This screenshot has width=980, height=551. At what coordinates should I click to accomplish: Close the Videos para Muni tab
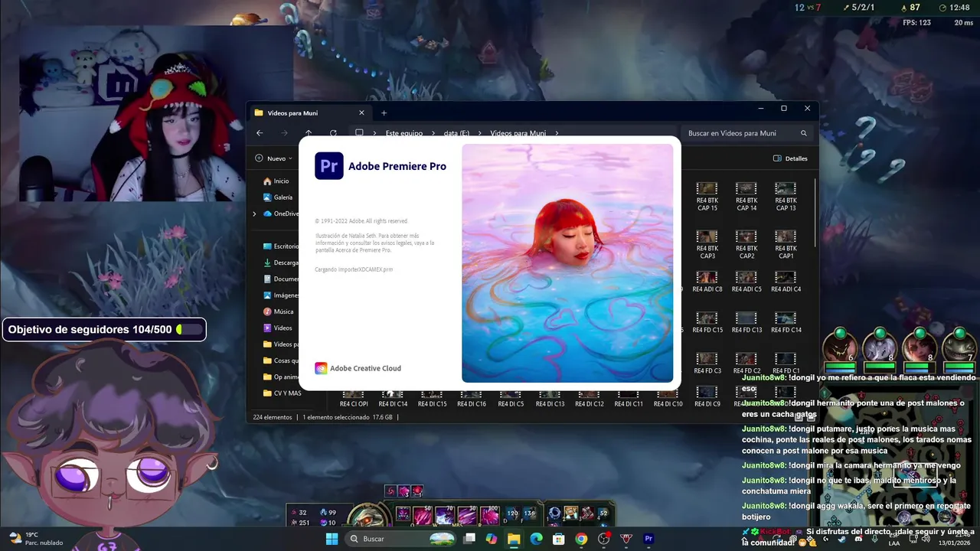[361, 112]
